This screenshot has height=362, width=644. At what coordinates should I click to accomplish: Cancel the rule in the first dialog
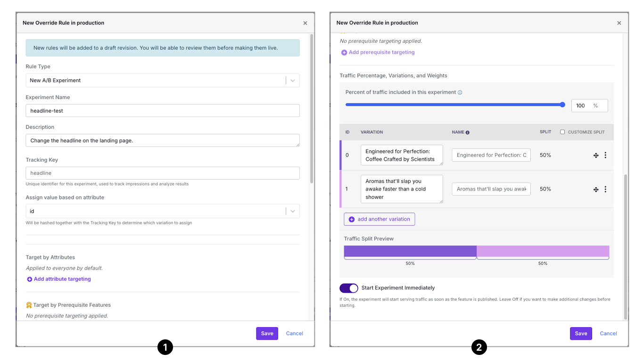point(294,333)
